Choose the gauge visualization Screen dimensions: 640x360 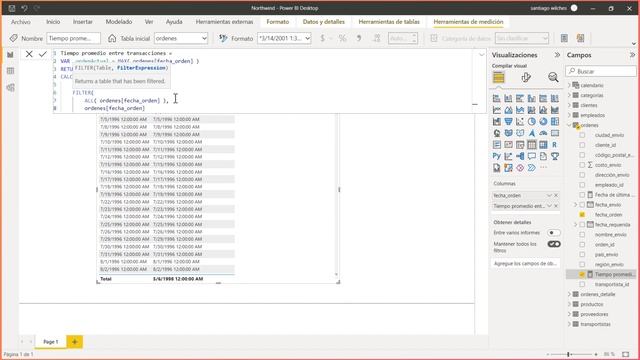tap(543, 133)
